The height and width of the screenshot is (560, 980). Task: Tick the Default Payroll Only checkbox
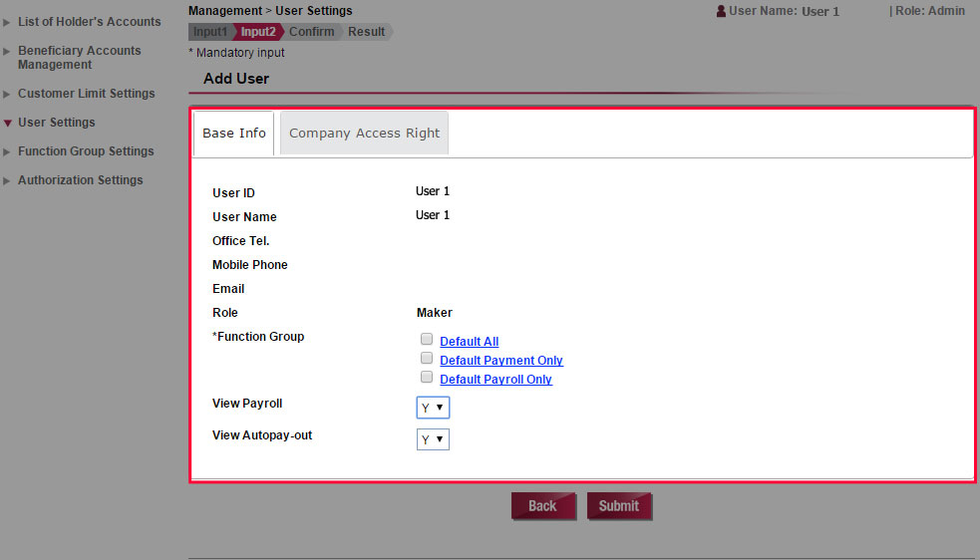coord(427,378)
